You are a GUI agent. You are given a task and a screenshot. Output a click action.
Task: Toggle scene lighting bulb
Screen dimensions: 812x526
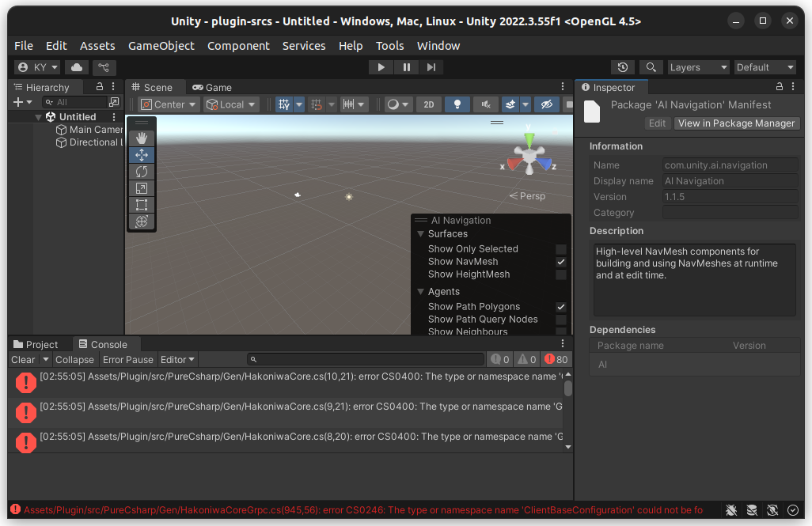[457, 104]
